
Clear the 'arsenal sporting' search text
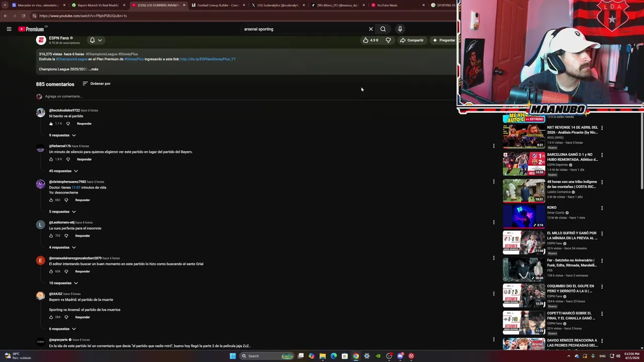click(371, 29)
